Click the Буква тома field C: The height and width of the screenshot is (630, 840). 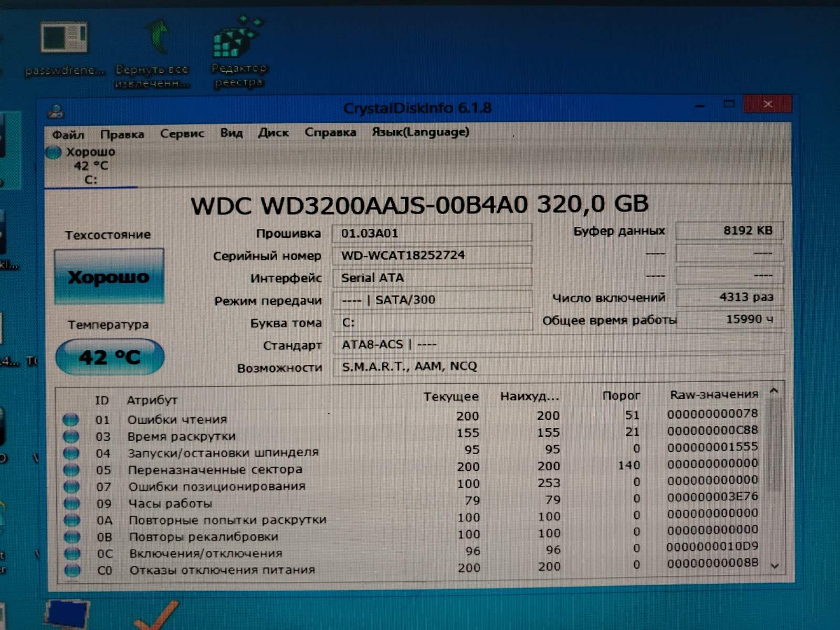coord(433,322)
